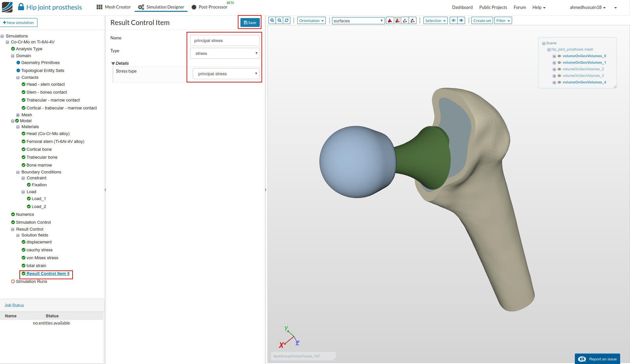
Task: Click the orange circle beside Simulation Runs
Action: [x=13, y=282]
